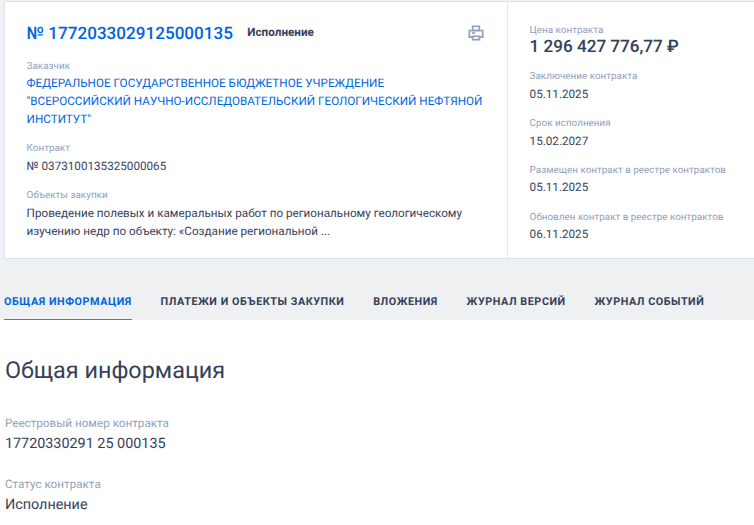The width and height of the screenshot is (754, 525).
Task: Click Исполнение value under Статус контракта
Action: [x=46, y=504]
